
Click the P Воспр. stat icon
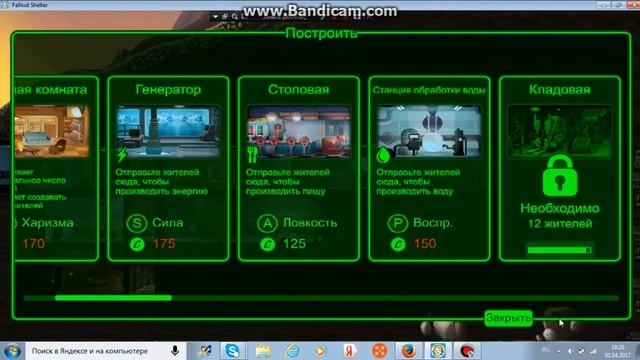(x=398, y=223)
